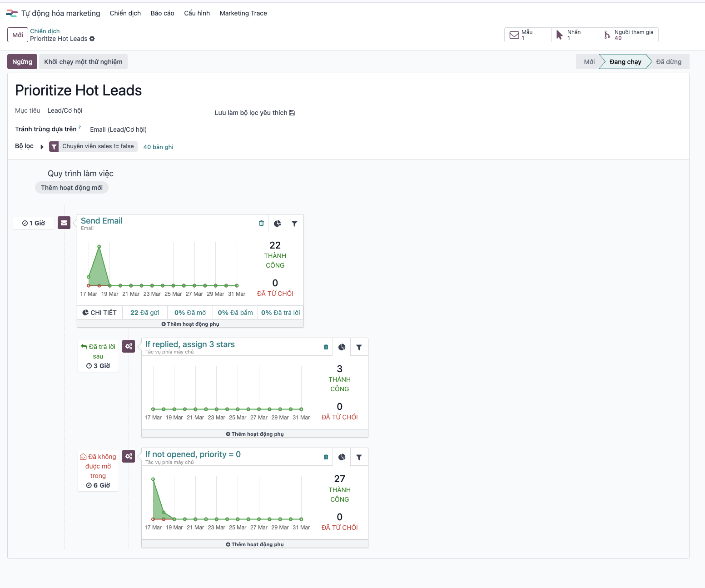Click pie chart icon on 'If replied' card
Viewport: 705px width, 588px height.
[x=342, y=347]
